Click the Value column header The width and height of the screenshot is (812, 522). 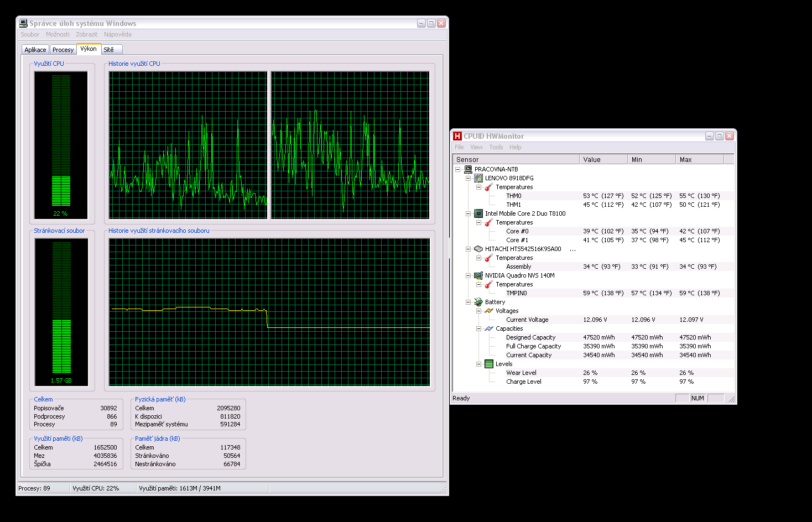603,159
